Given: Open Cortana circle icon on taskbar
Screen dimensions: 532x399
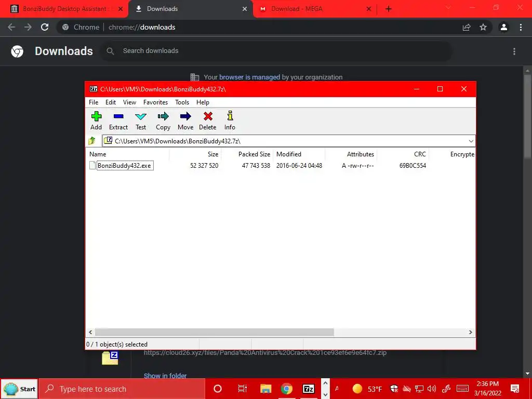Looking at the screenshot, I should [x=218, y=389].
